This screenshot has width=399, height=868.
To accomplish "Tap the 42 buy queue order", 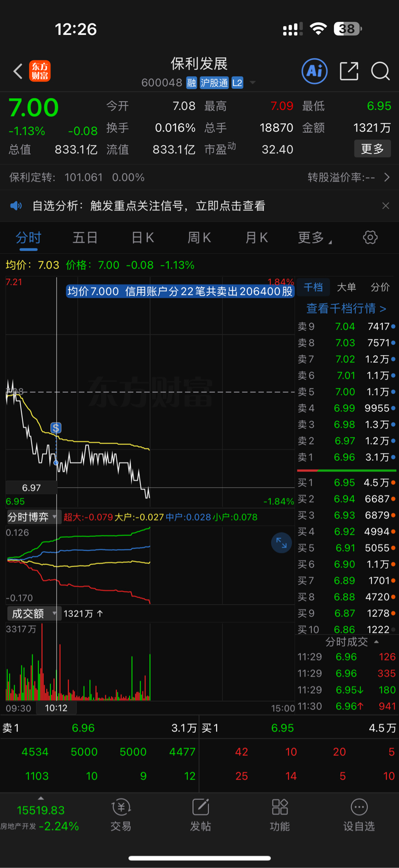I will [242, 752].
